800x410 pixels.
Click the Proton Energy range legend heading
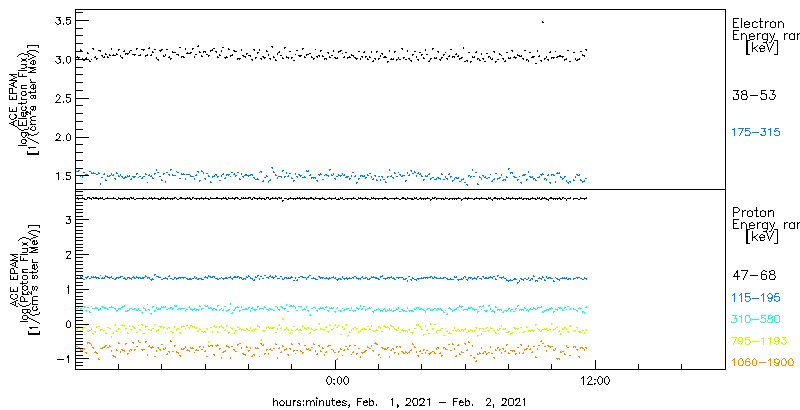pyautogui.click(x=765, y=225)
